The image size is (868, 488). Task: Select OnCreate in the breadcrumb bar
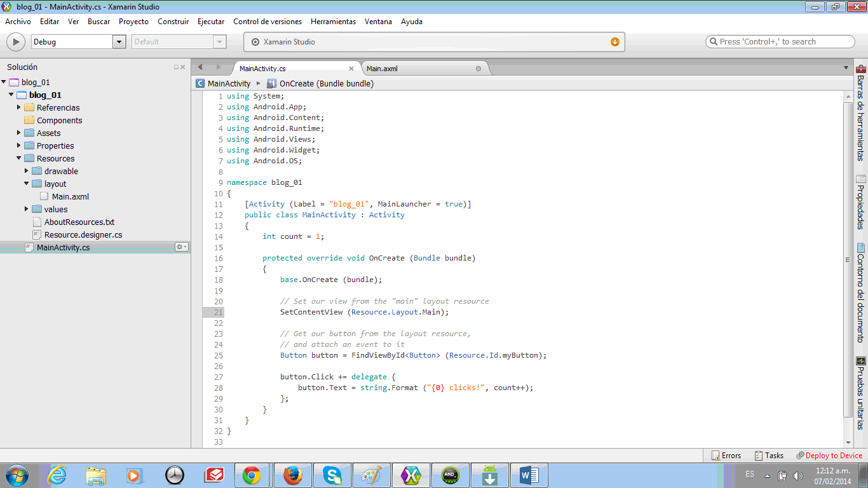tap(325, 83)
